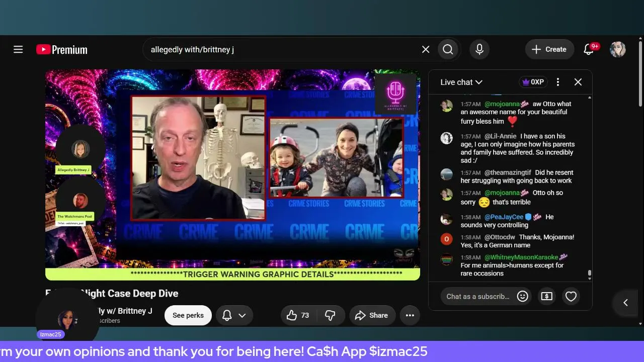Dislike the video with thumbs down
This screenshot has height=362, width=644.
point(330,315)
